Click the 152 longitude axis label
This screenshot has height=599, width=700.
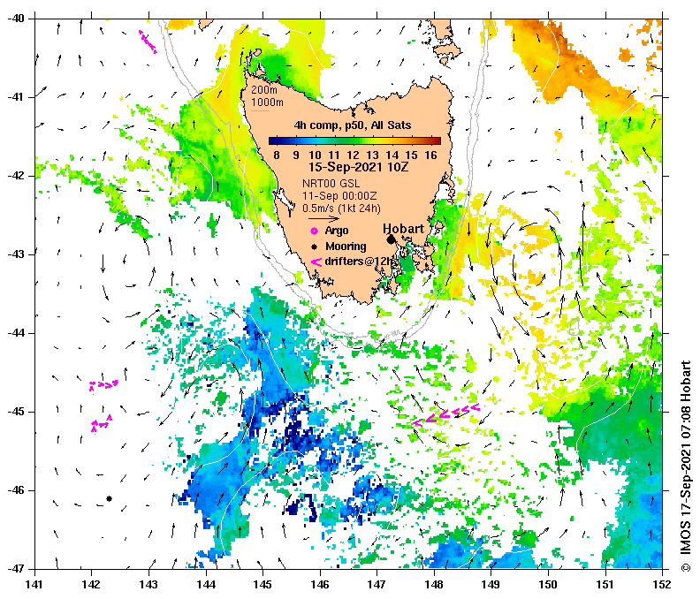click(662, 584)
